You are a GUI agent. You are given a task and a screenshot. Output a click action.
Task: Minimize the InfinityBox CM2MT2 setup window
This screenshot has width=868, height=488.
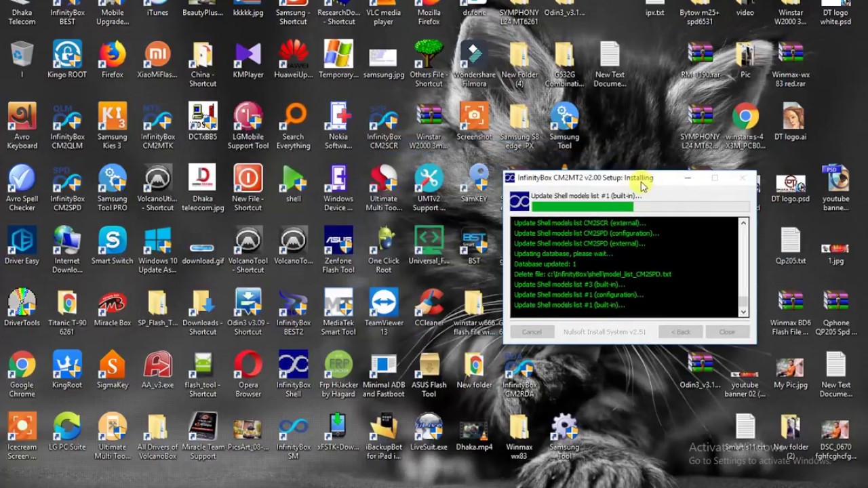click(x=688, y=178)
